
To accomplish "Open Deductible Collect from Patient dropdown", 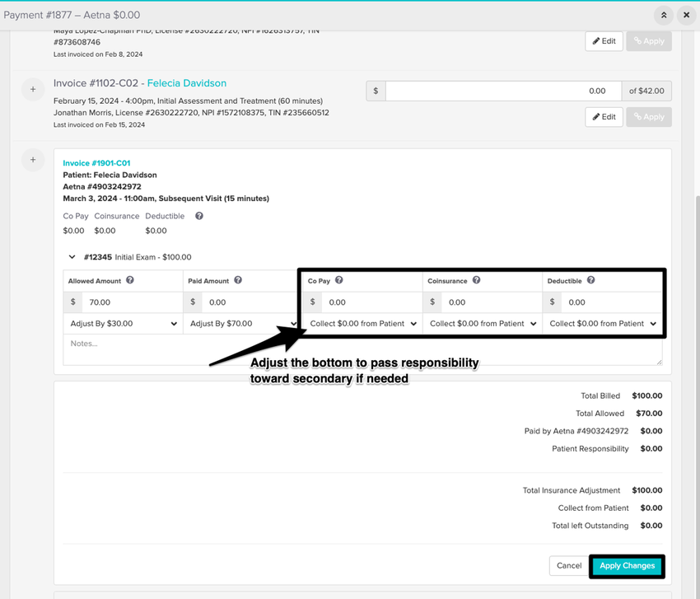I will point(603,324).
